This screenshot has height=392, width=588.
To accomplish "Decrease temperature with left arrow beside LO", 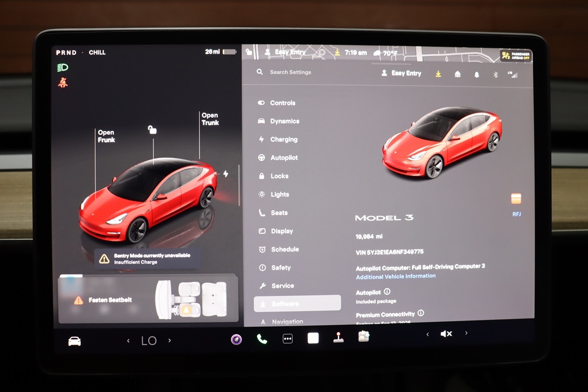I will click(x=128, y=341).
